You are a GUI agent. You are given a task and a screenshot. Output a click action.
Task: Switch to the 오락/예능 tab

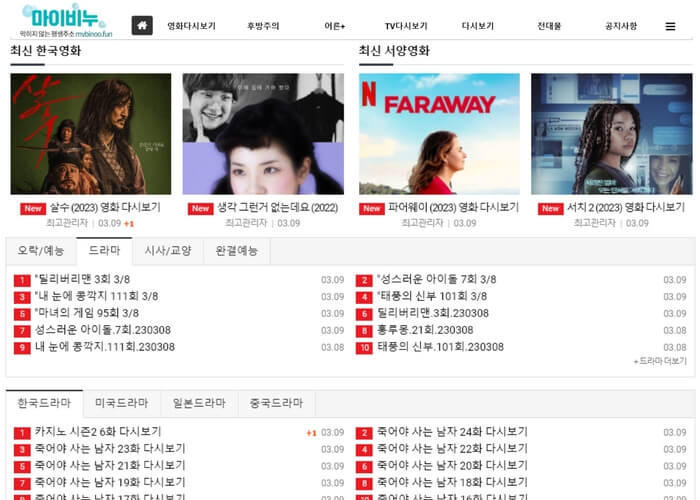click(41, 251)
